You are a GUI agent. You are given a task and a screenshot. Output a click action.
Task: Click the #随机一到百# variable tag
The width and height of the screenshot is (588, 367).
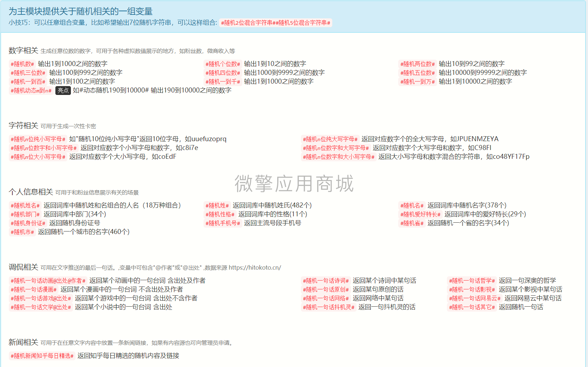point(28,82)
